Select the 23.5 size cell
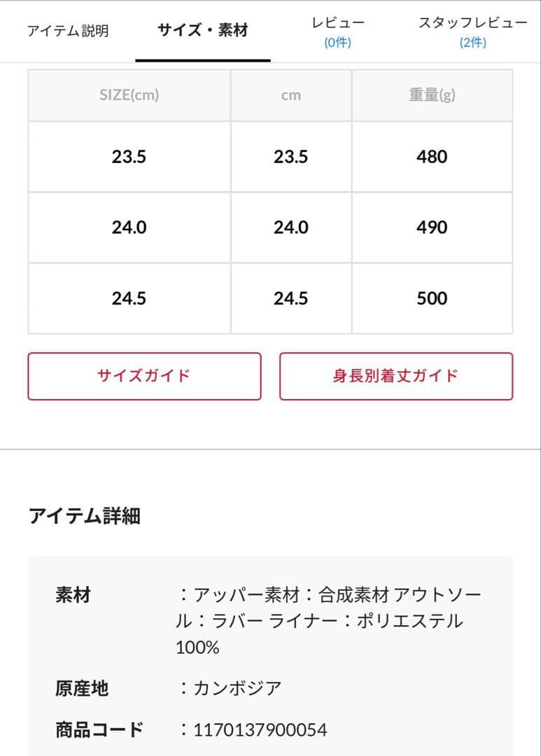541x756 pixels. (129, 157)
